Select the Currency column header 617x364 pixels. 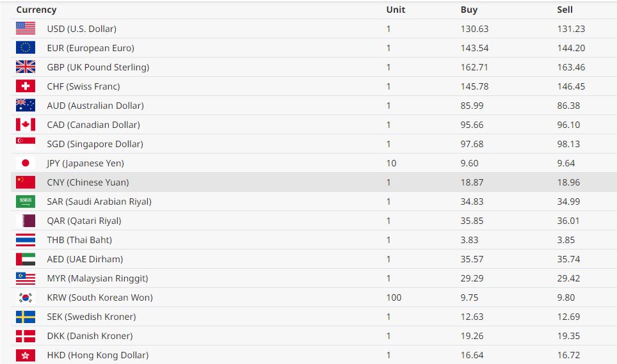point(36,10)
